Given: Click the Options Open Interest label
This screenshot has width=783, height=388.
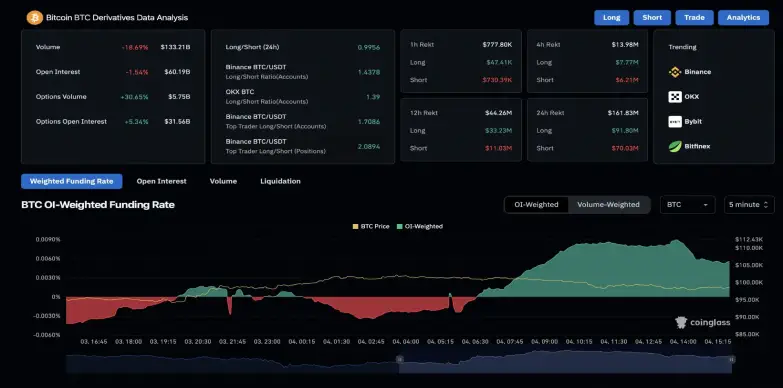Looking at the screenshot, I should pos(71,122).
